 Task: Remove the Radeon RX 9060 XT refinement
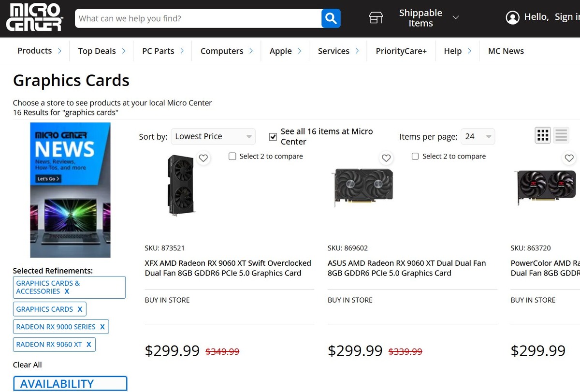(89, 345)
